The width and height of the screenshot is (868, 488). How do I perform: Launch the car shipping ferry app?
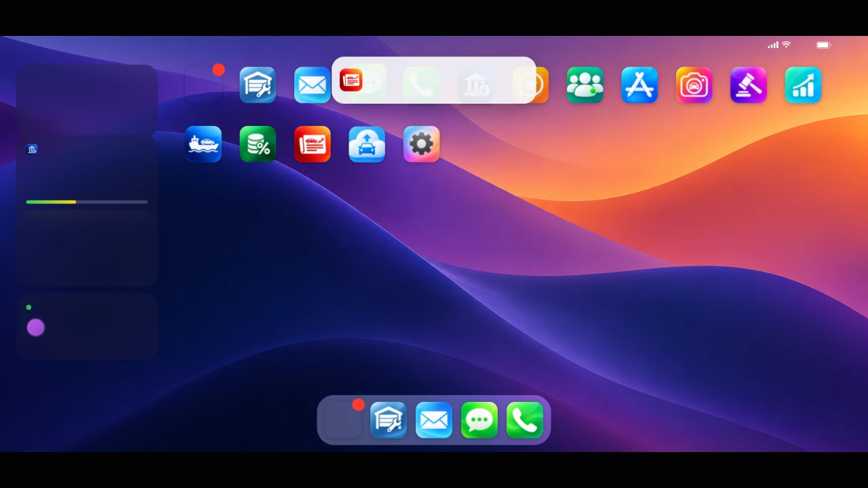click(x=203, y=144)
